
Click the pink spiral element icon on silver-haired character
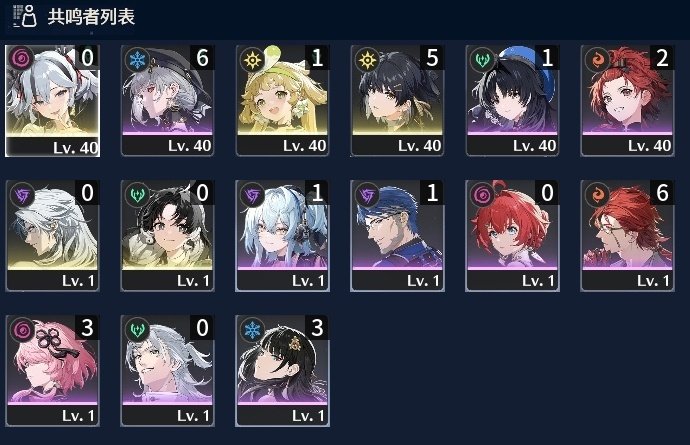(21, 57)
